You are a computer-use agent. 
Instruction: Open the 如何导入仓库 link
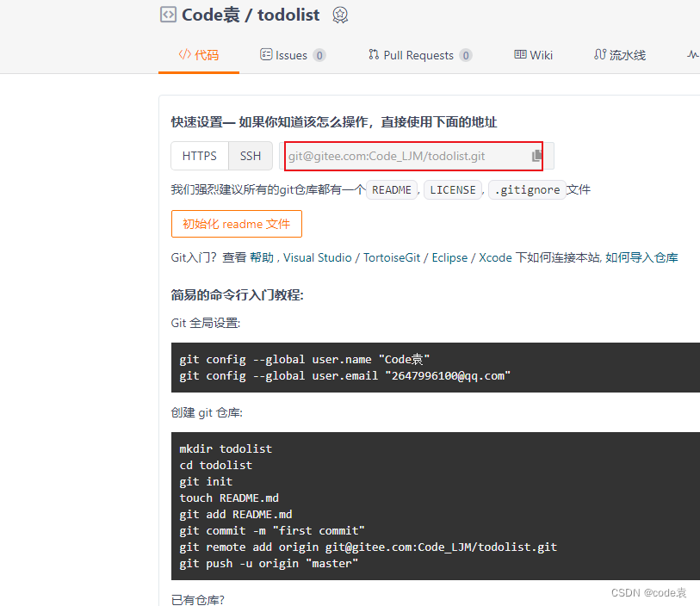click(x=641, y=257)
